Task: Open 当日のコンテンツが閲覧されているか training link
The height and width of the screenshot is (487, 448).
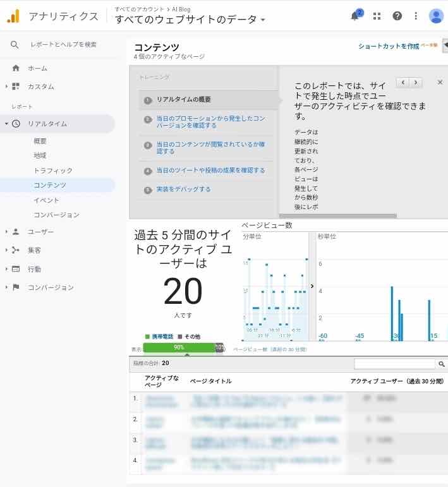Action: (211, 148)
